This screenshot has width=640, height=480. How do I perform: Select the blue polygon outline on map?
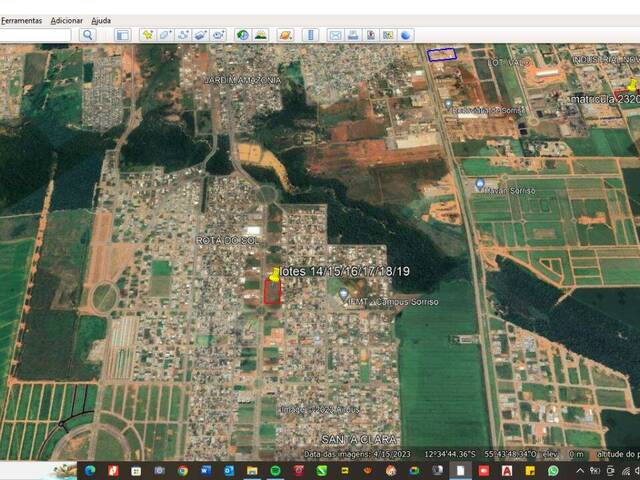point(442,55)
